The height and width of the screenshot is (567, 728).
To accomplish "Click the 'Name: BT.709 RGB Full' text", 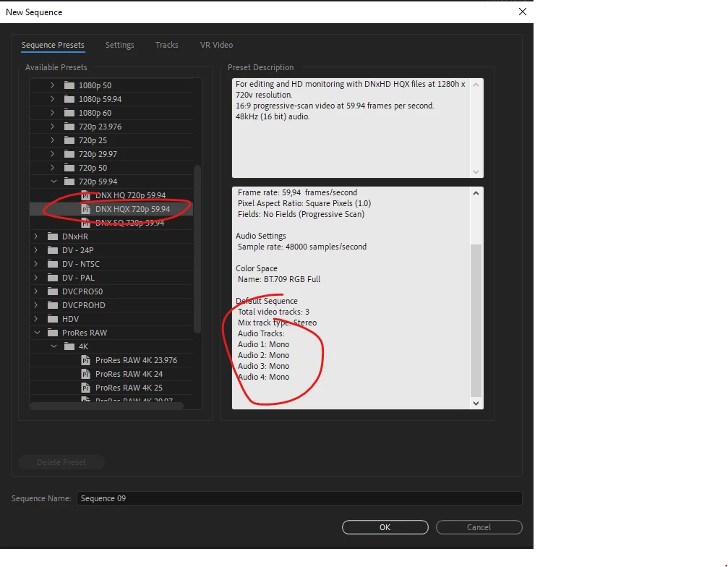I will pos(279,279).
